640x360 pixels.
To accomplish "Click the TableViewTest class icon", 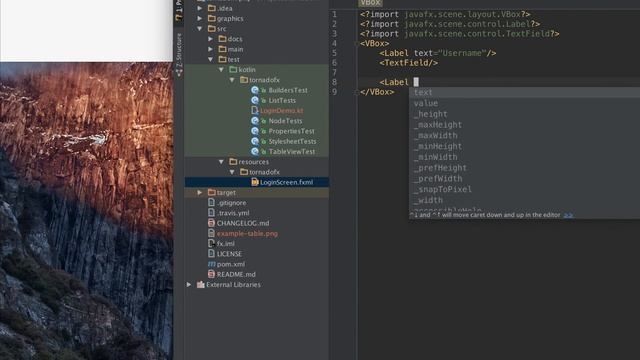I will click(x=255, y=151).
